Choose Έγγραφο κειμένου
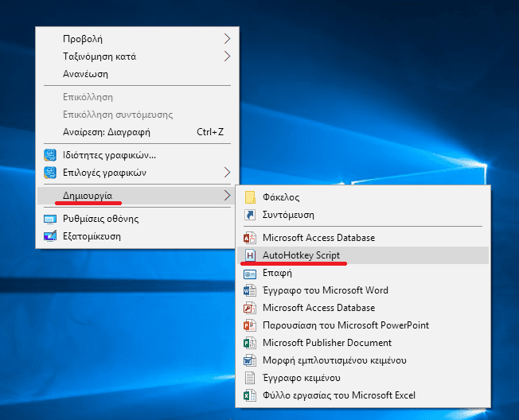The width and height of the screenshot is (519, 420). click(363, 378)
